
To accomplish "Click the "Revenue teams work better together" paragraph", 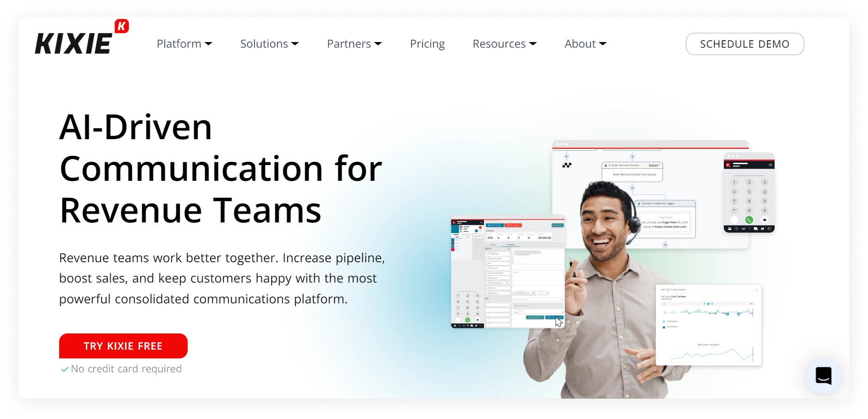I will 222,278.
